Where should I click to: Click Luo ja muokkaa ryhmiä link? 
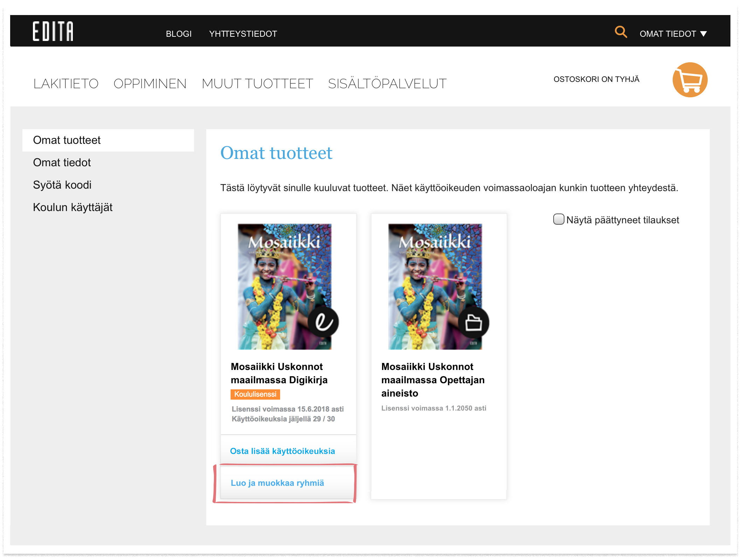[x=277, y=483]
